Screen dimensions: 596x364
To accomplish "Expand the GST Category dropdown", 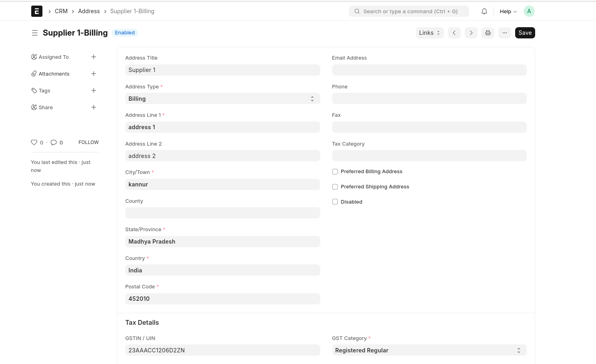I will (429, 350).
